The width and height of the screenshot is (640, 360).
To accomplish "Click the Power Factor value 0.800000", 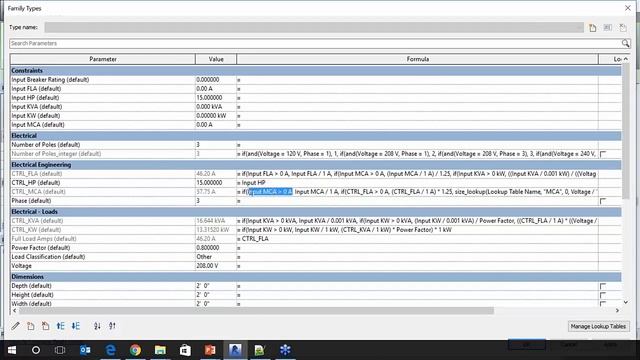I will (216, 248).
